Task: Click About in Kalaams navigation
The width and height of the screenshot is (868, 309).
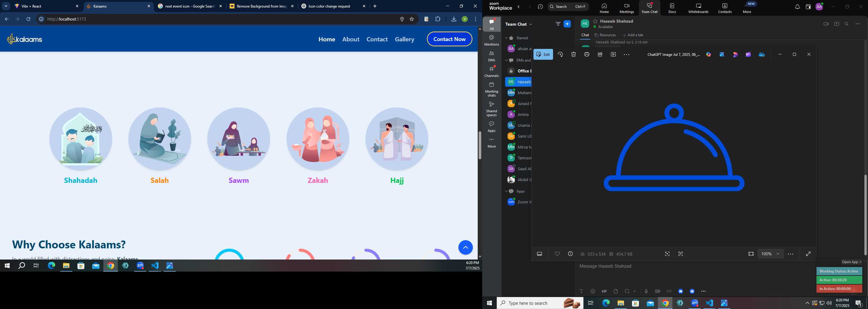Action: point(351,39)
